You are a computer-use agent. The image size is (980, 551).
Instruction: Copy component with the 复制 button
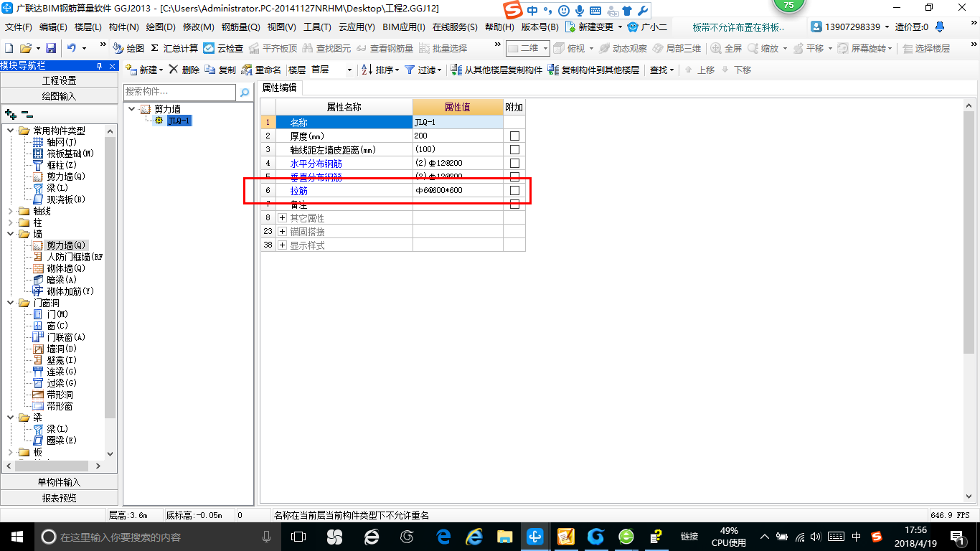(220, 70)
